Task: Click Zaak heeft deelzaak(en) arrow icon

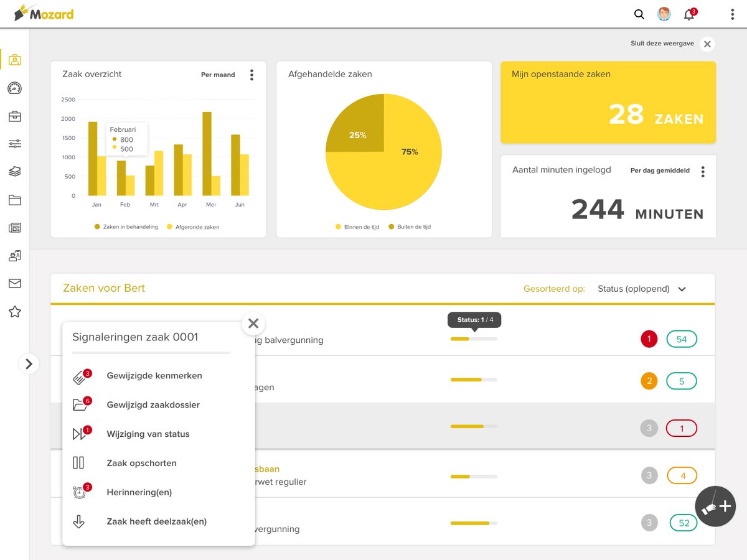Action: (78, 521)
